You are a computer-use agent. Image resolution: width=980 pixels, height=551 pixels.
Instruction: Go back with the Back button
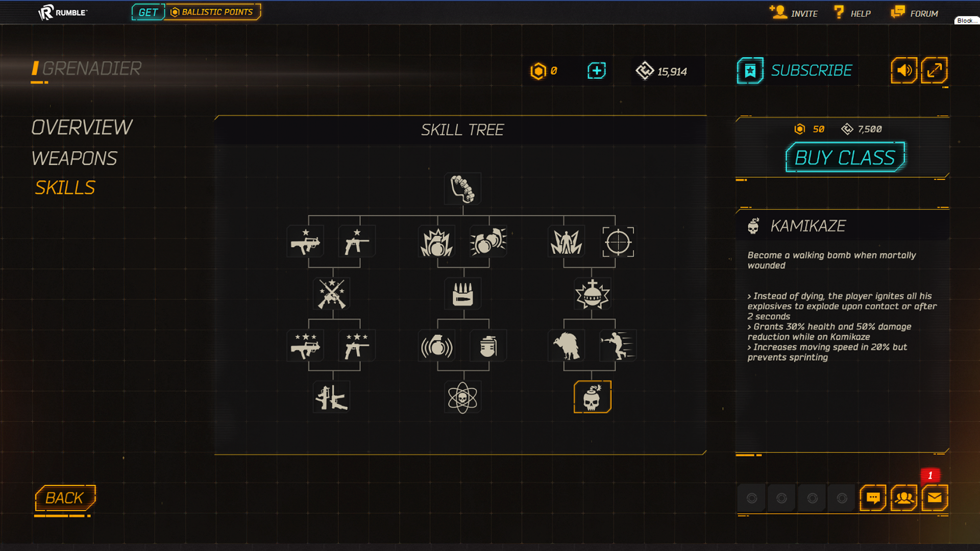click(65, 497)
